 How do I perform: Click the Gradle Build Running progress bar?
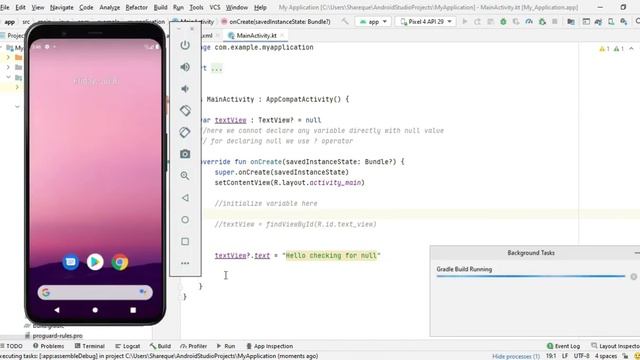[531, 276]
